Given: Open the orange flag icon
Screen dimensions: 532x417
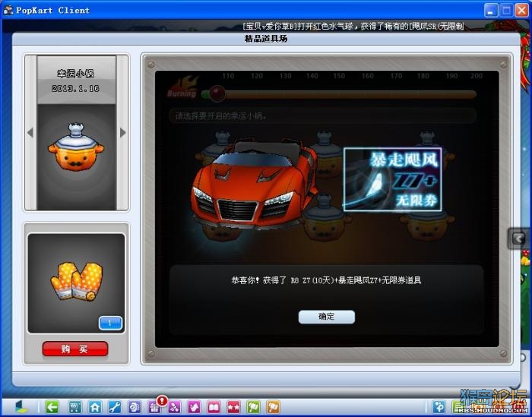Looking at the screenshot, I should (x=273, y=406).
